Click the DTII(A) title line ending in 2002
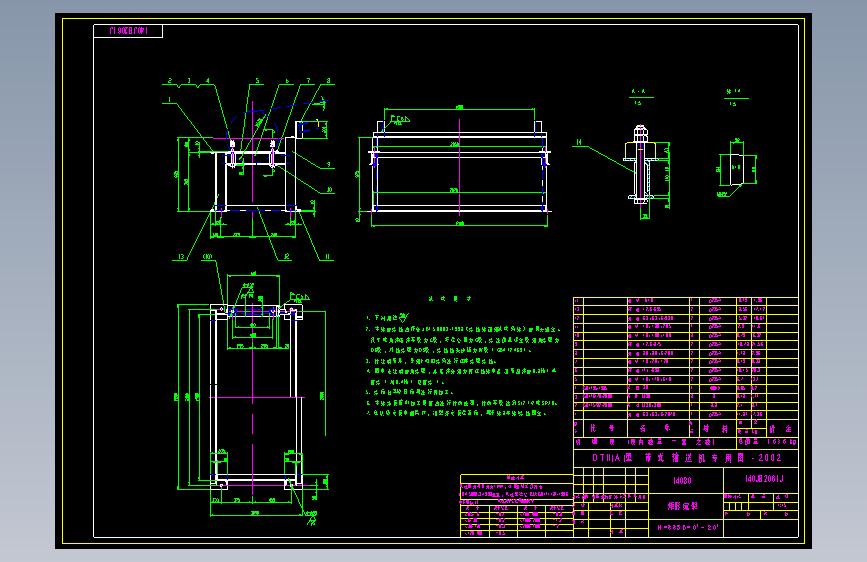This screenshot has height=562, width=867. 687,458
